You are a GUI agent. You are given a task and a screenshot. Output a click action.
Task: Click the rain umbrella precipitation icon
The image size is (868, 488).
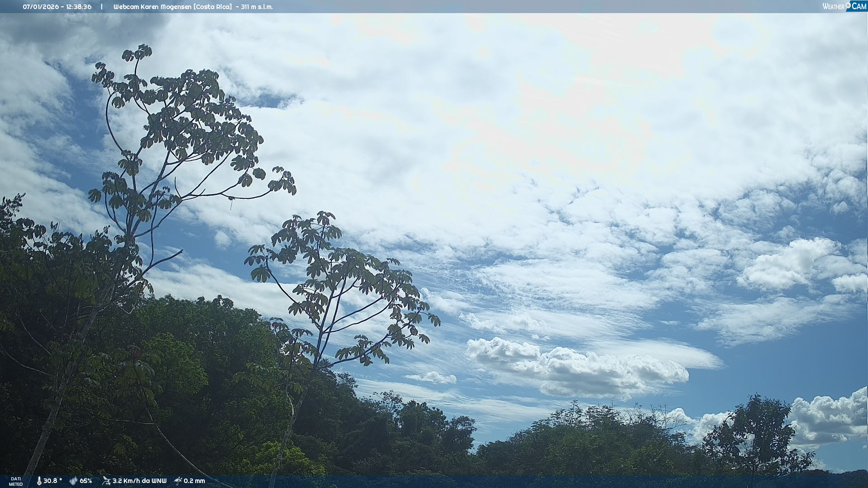(178, 481)
